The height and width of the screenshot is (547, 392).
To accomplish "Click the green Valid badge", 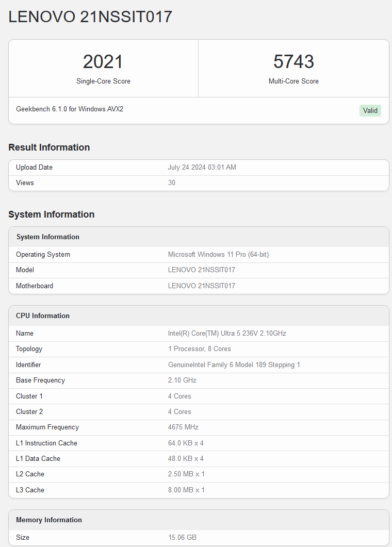I will coord(370,111).
